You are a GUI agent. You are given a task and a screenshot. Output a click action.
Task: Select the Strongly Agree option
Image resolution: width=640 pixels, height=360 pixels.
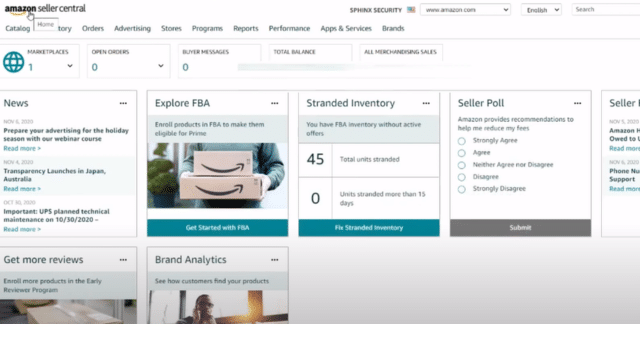[x=462, y=141]
